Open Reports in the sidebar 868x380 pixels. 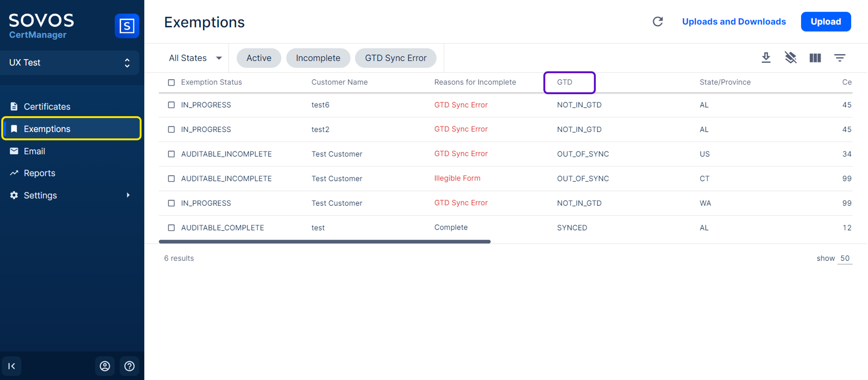tap(39, 173)
